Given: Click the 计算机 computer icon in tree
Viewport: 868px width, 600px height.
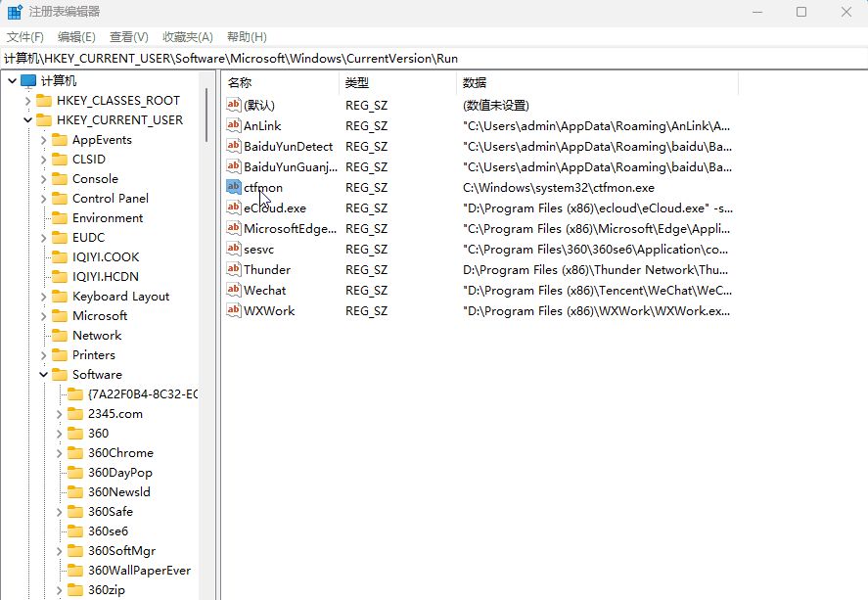Looking at the screenshot, I should pos(28,81).
